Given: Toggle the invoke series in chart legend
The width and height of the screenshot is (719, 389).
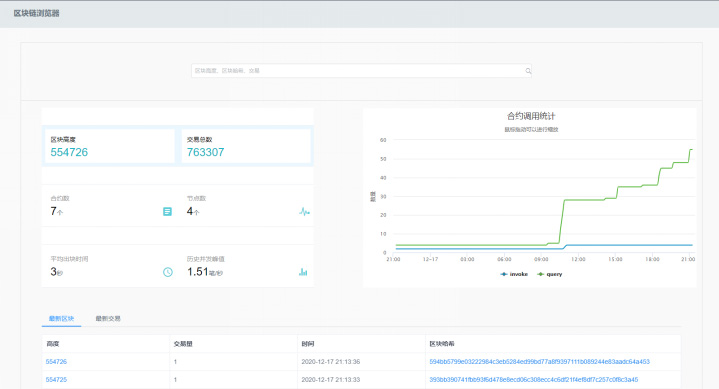Looking at the screenshot, I should point(514,274).
